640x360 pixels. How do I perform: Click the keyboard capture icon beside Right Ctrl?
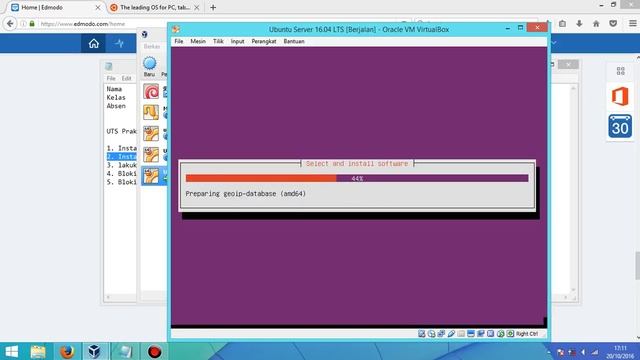tap(510, 334)
